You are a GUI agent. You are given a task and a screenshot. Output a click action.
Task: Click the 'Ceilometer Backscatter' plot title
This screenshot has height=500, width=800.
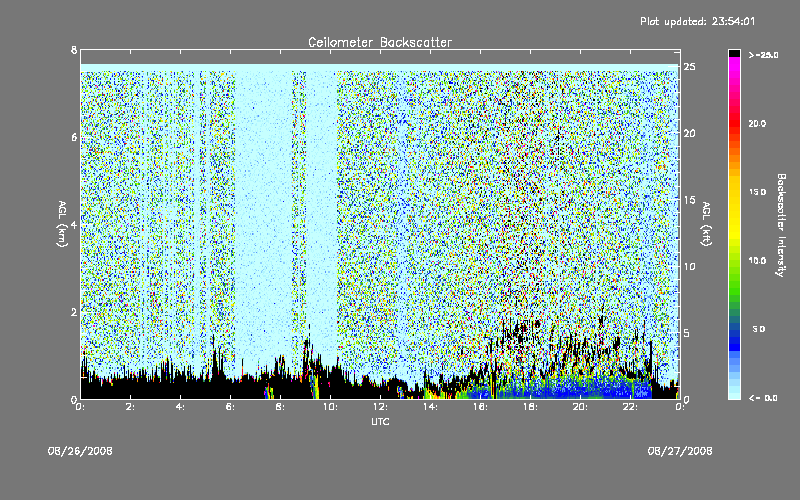pos(380,42)
